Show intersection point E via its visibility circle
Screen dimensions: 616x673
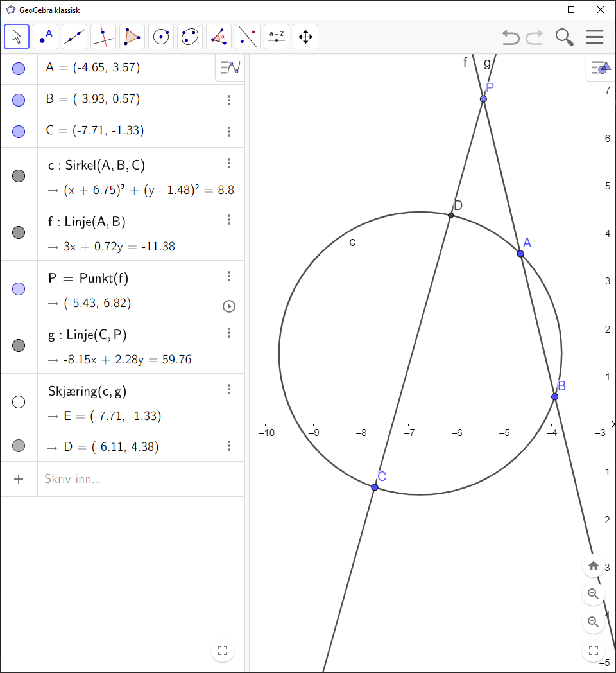tap(19, 401)
